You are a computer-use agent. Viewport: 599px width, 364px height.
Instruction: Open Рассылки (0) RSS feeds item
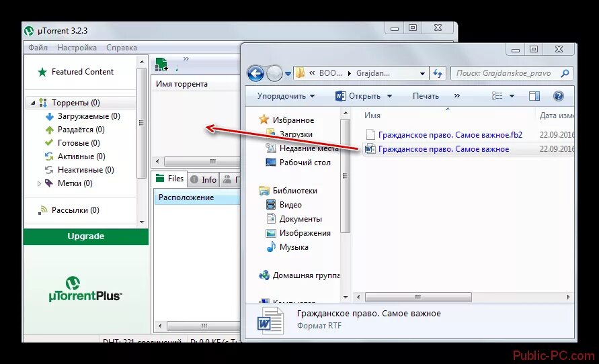tap(75, 210)
